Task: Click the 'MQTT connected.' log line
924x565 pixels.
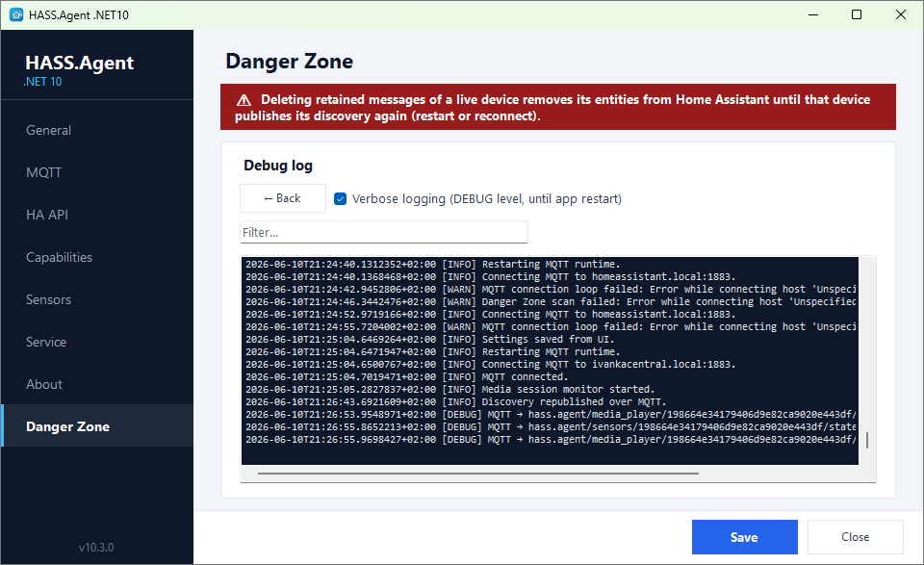Action: pyautogui.click(x=406, y=376)
